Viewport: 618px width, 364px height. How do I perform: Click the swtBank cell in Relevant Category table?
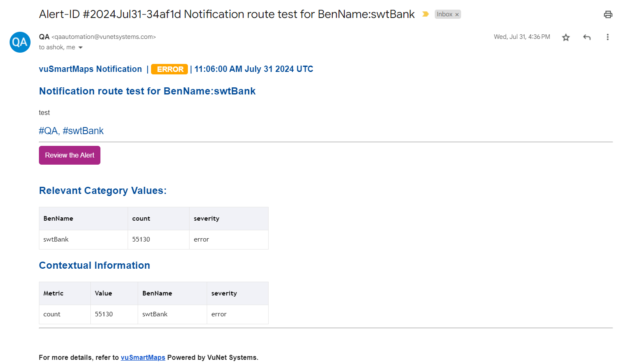[56, 239]
